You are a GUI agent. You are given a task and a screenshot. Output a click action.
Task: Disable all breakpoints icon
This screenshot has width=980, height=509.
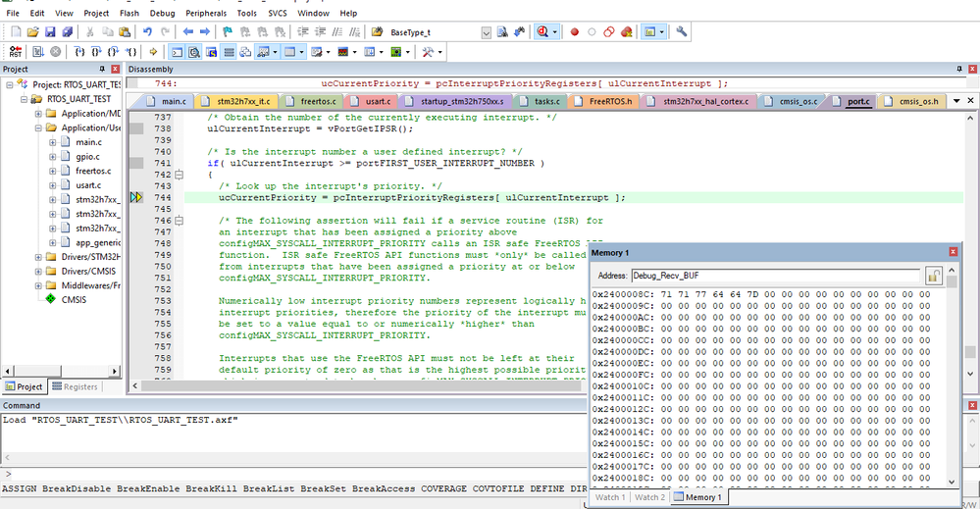click(x=609, y=31)
